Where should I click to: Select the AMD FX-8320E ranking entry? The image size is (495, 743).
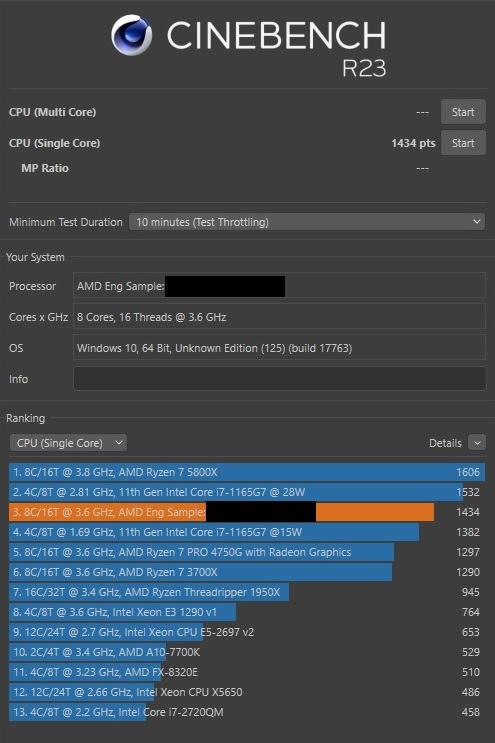(247, 672)
